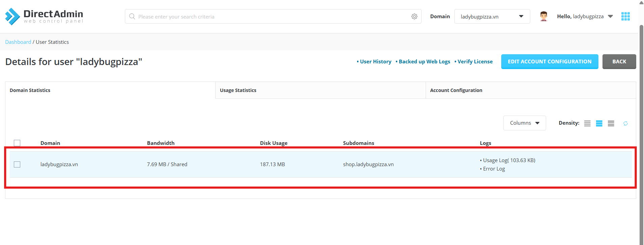Image resolution: width=644 pixels, height=245 pixels.
Task: Click the shop.ladybugpizza.vn subdomain text
Action: (x=368, y=164)
